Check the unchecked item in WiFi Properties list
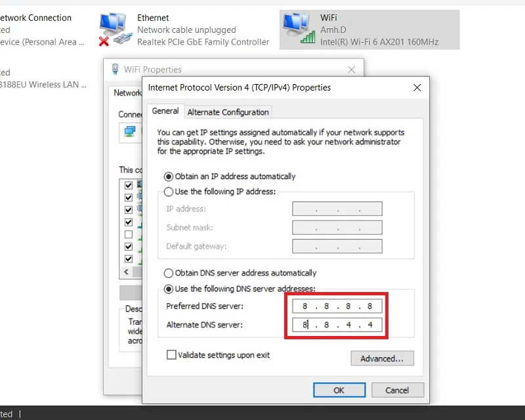Screen dimensions: 525x420 click(129, 234)
